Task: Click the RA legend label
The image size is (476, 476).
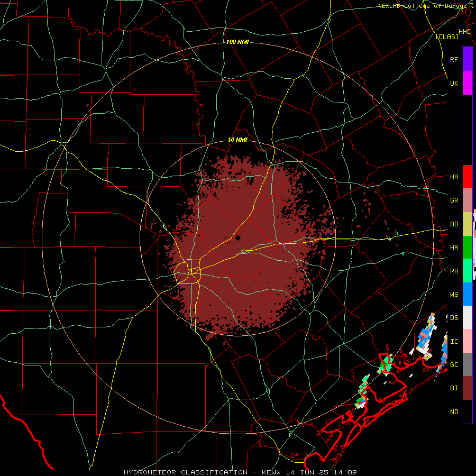Action: pyautogui.click(x=454, y=271)
